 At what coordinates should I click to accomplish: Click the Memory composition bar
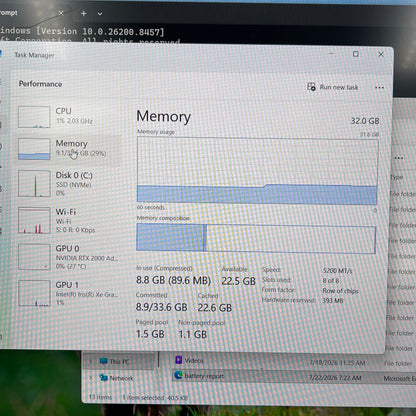point(256,237)
